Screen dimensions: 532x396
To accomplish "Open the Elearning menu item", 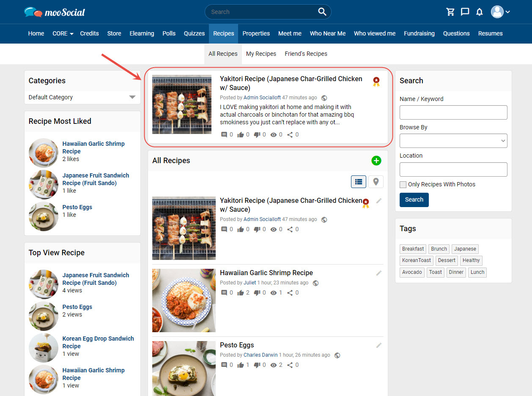I will pyautogui.click(x=142, y=33).
